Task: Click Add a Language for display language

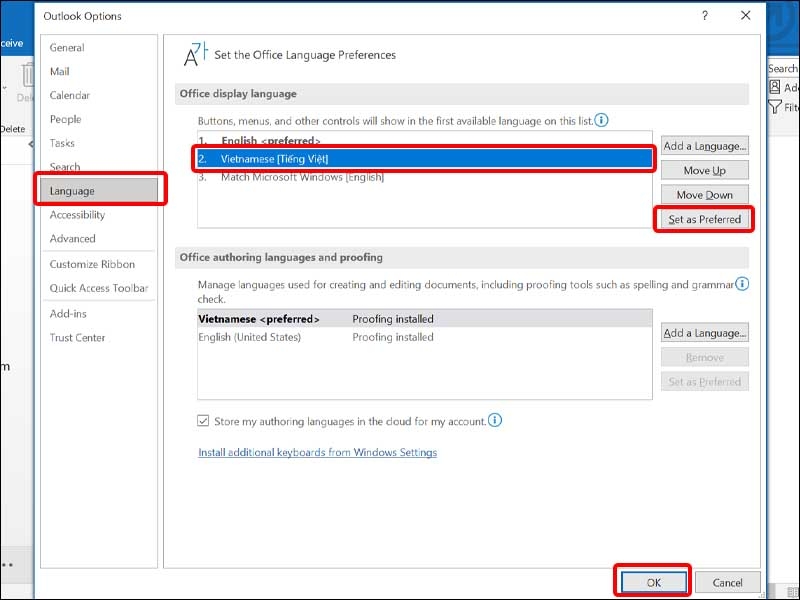Action: pyautogui.click(x=705, y=146)
